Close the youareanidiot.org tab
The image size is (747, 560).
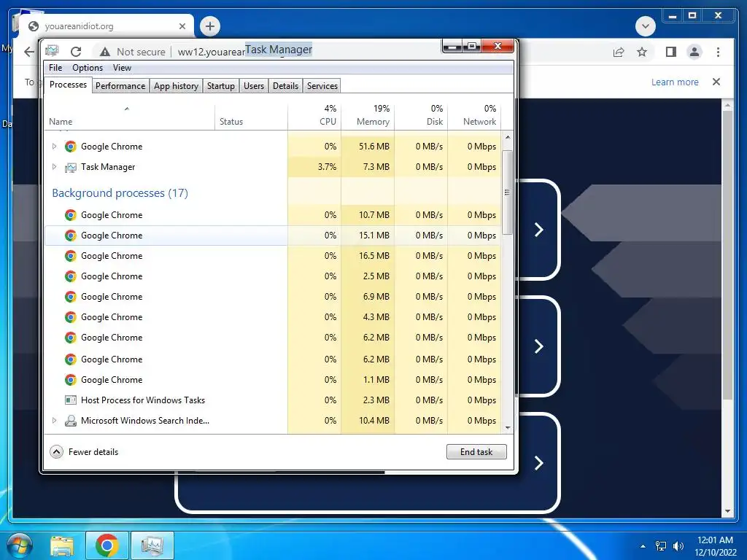pos(182,26)
